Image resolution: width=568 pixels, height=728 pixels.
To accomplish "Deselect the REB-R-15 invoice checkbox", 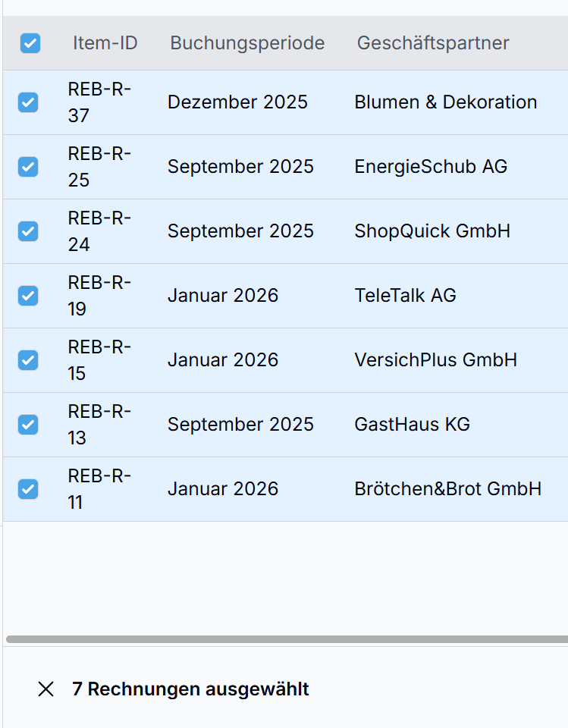I will pyautogui.click(x=28, y=360).
